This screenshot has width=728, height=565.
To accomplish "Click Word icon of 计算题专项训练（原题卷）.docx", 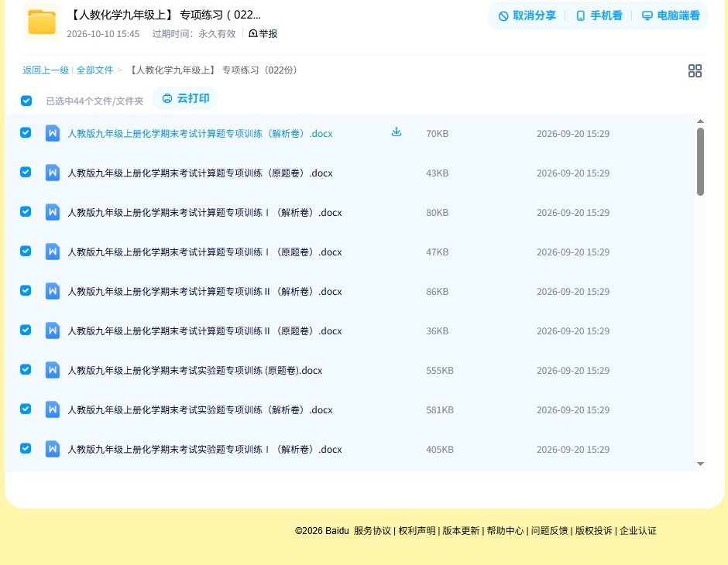I will (53, 173).
